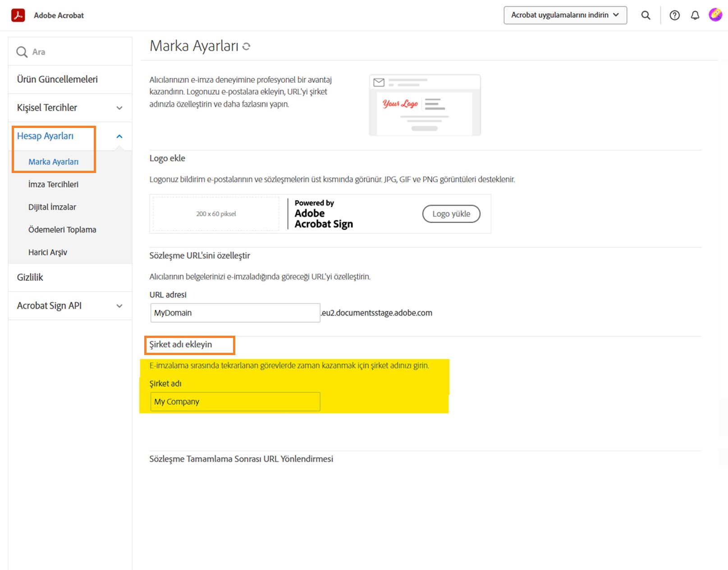Viewport: 728px width, 570px height.
Task: Expand Kişisel Tercihler section chevron
Action: (x=119, y=108)
